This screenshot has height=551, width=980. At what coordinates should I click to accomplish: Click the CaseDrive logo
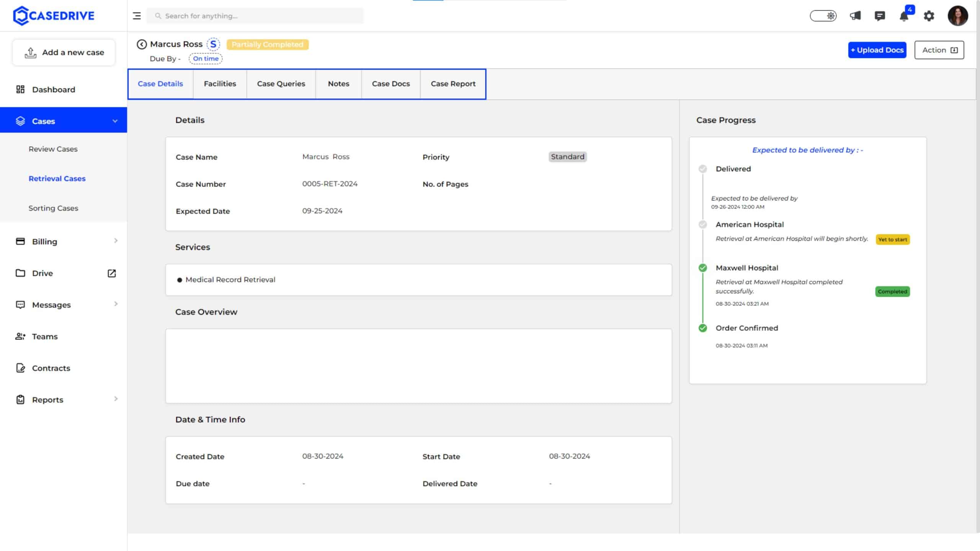point(54,16)
